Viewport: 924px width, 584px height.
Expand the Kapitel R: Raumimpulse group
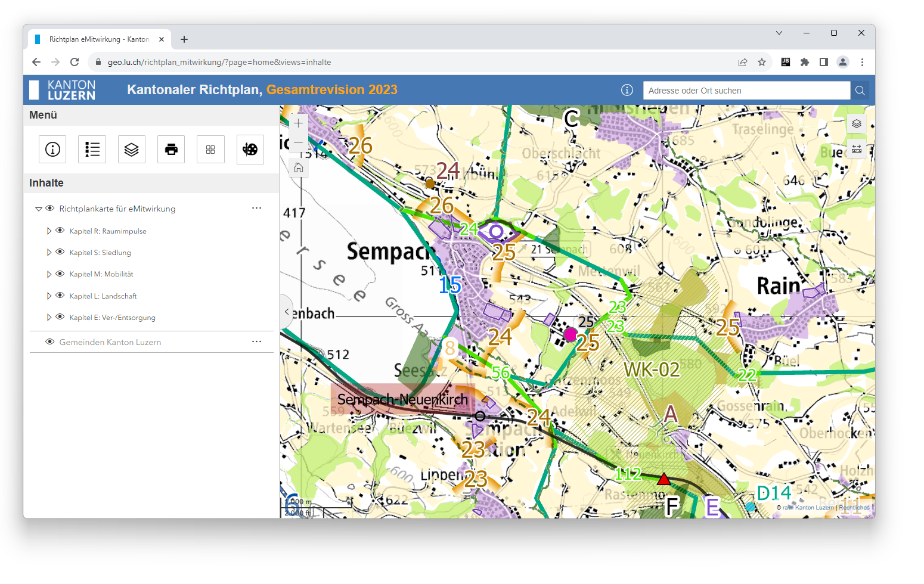click(49, 231)
